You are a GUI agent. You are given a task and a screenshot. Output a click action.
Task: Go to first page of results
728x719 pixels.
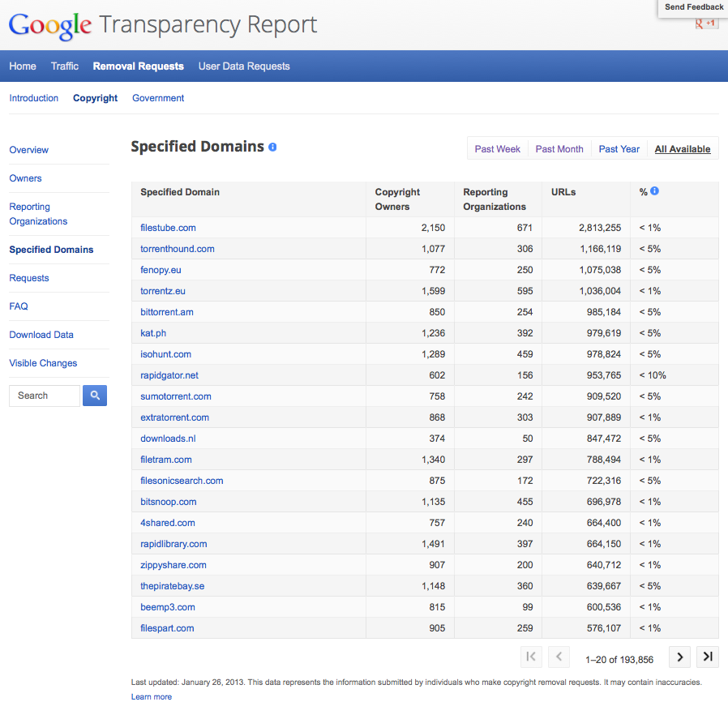point(531,657)
